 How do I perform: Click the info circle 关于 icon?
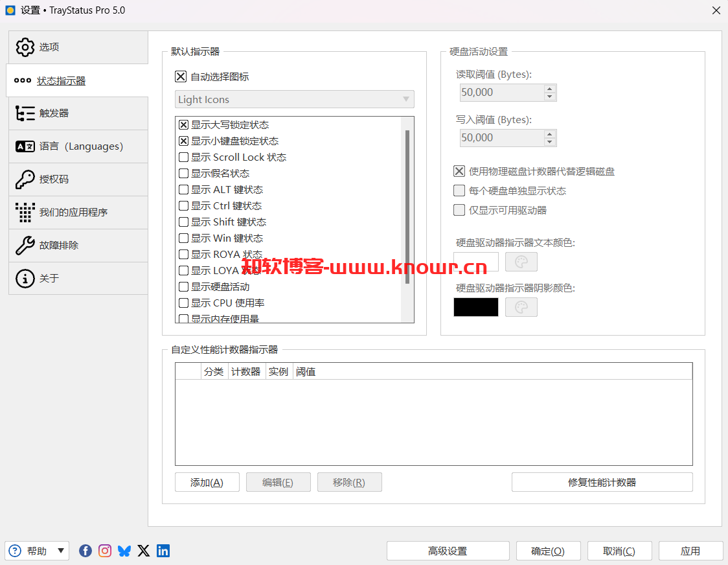tap(25, 279)
